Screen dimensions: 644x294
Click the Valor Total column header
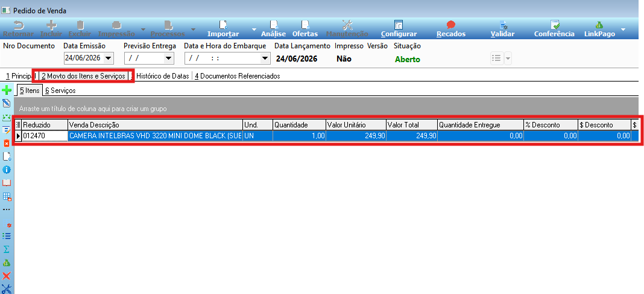click(x=411, y=124)
